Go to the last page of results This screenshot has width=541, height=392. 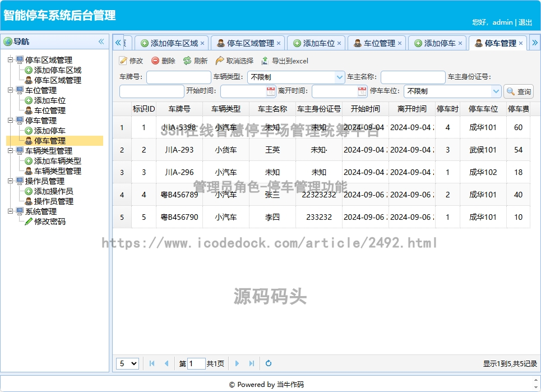point(252,363)
